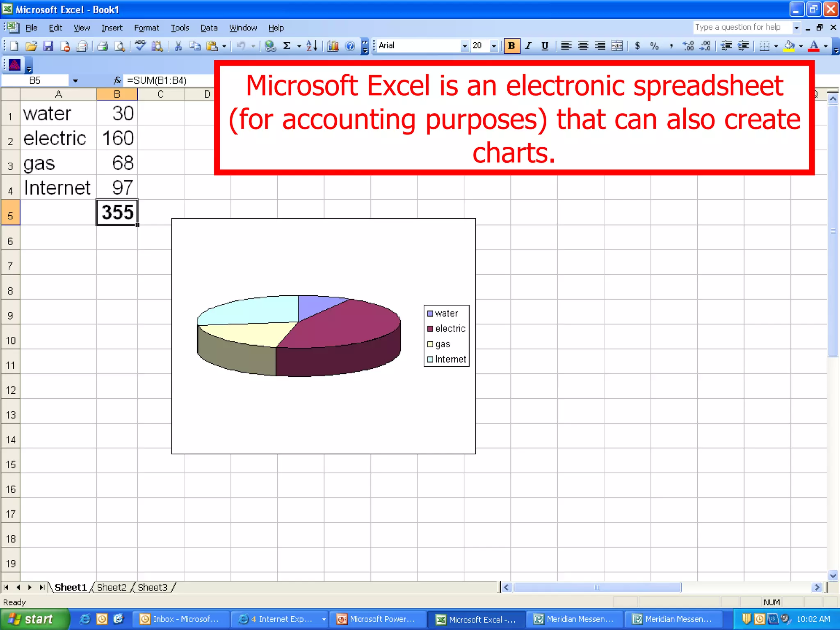The image size is (840, 630).
Task: Select cell B2 containing 160
Action: 117,138
